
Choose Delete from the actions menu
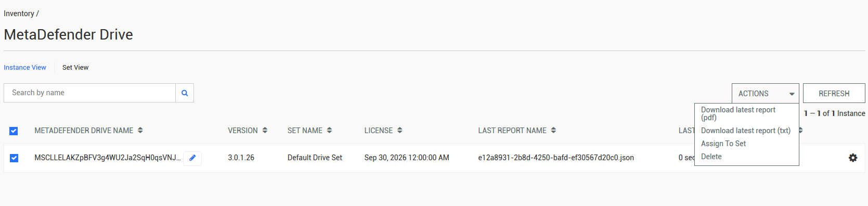point(711,157)
